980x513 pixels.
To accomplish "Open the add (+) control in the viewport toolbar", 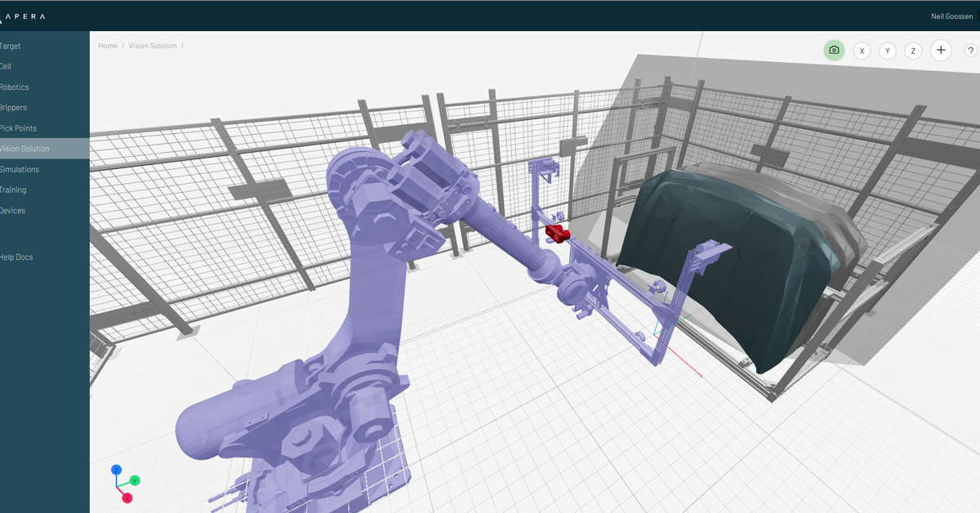I will [x=941, y=50].
